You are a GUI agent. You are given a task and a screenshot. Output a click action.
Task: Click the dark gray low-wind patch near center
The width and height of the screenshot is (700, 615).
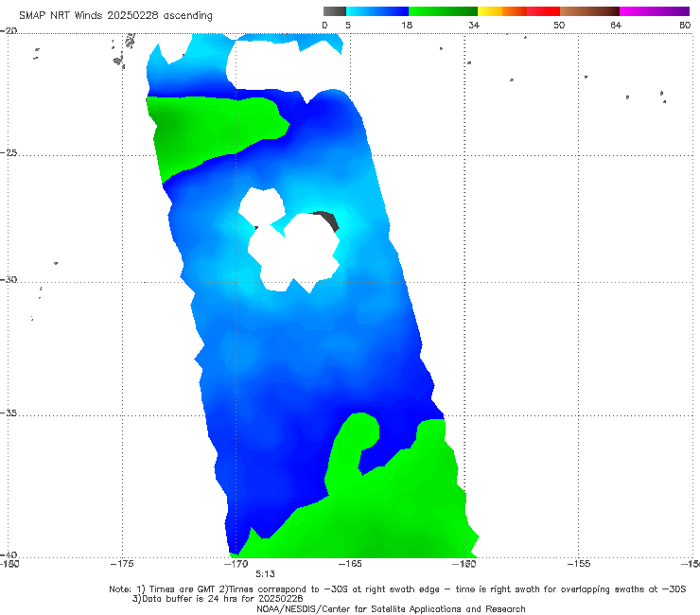pos(328,220)
